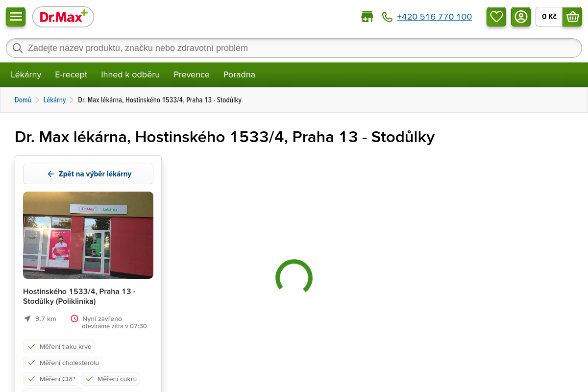Open the hamburger main menu
This screenshot has height=392, width=588.
point(16,17)
